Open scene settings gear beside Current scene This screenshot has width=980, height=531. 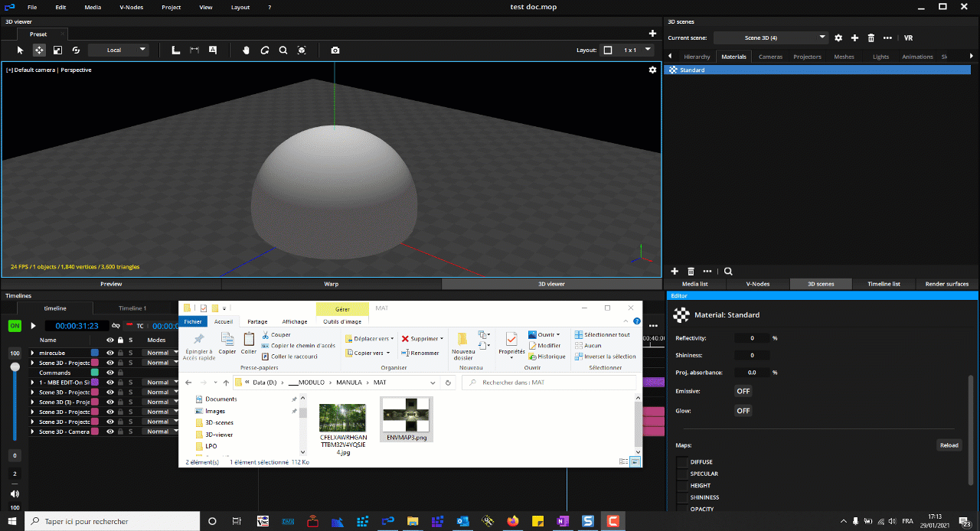coord(838,37)
